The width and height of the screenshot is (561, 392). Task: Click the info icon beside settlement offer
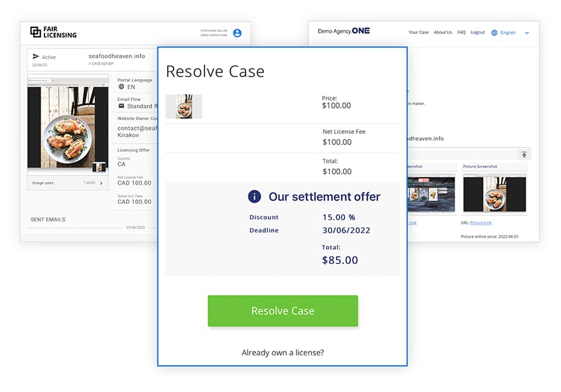255,196
